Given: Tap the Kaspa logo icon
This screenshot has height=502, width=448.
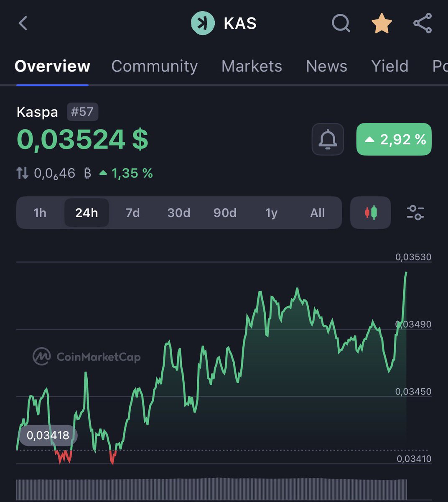Looking at the screenshot, I should point(203,23).
